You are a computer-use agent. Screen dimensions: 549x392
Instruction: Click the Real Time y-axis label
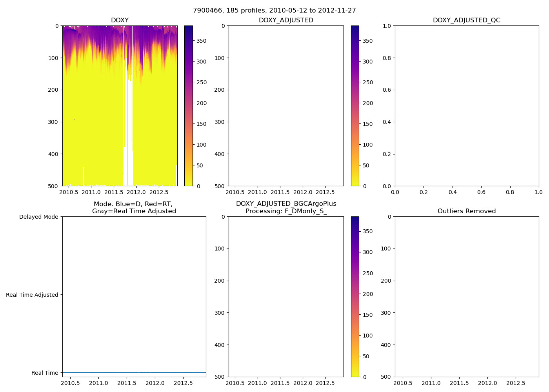[45, 373]
